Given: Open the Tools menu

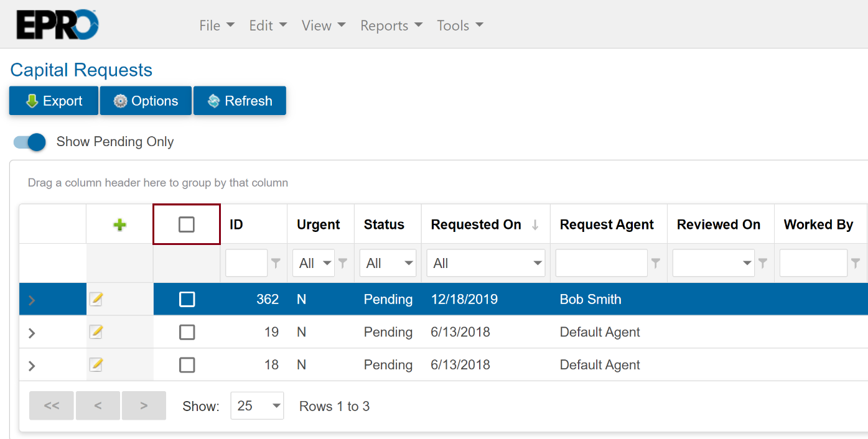Looking at the screenshot, I should (460, 25).
